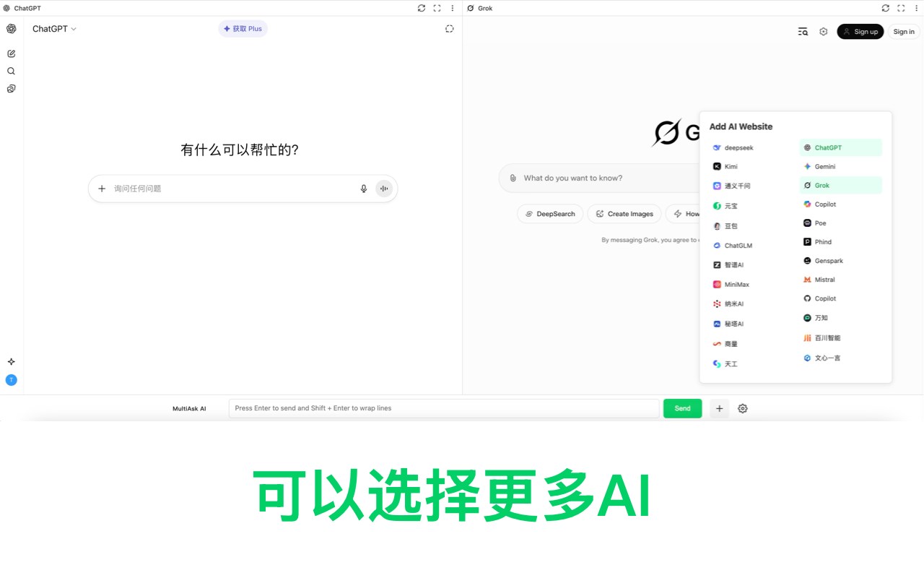Click the sparkle icon in ChatGPT sidebar
This screenshot has height=578, width=924.
[11, 361]
